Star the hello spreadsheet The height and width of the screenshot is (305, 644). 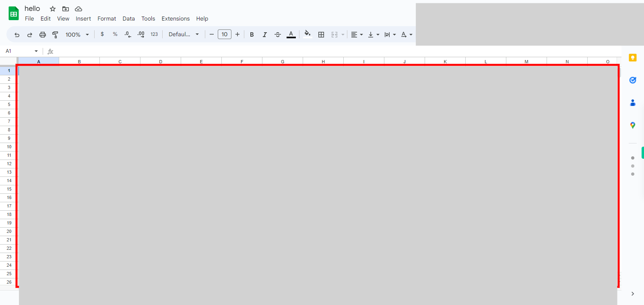click(x=53, y=9)
